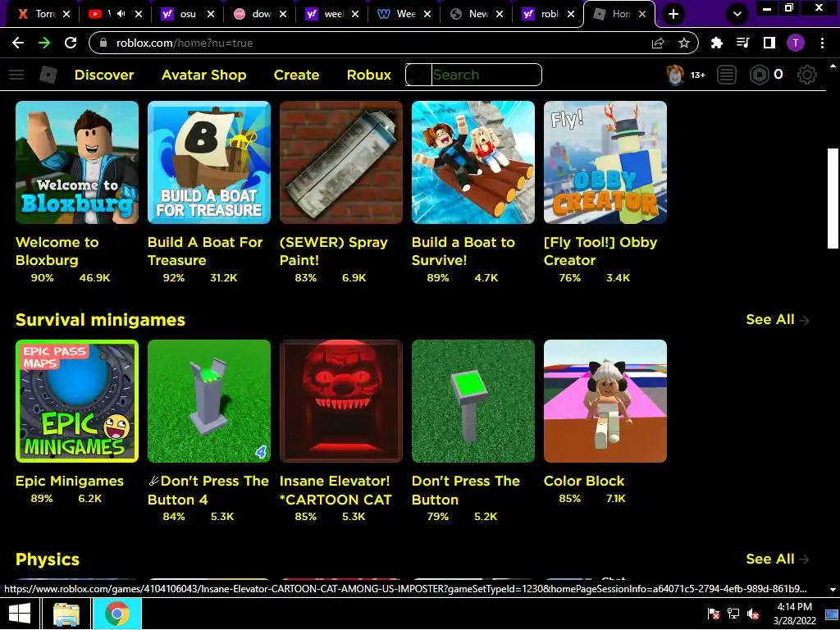The height and width of the screenshot is (630, 840).
Task: Open the Create page
Action: pyautogui.click(x=296, y=75)
